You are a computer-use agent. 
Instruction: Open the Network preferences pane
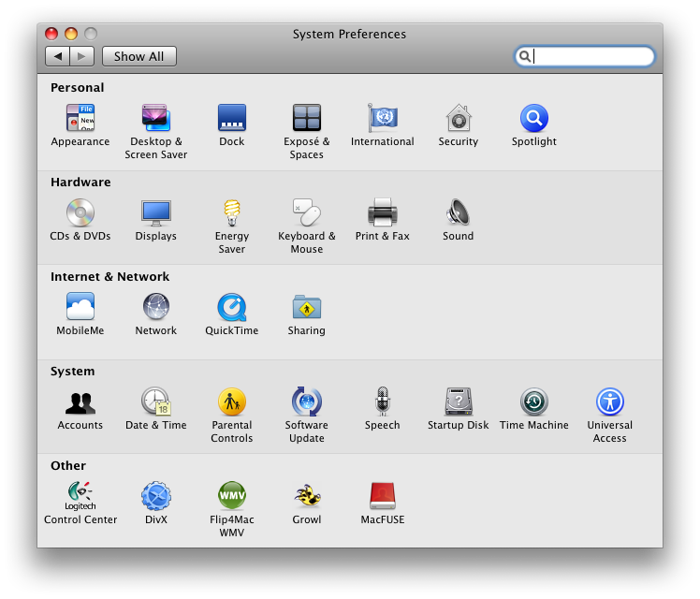[x=156, y=308]
